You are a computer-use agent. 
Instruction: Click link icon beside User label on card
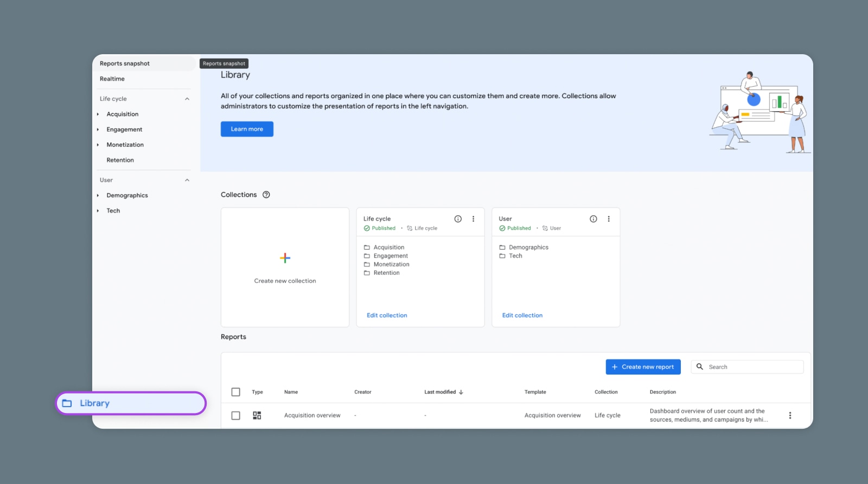(x=545, y=228)
